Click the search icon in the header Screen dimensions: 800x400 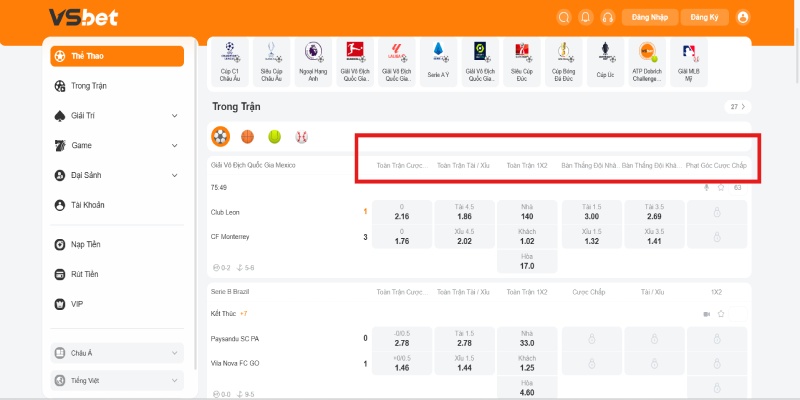564,17
